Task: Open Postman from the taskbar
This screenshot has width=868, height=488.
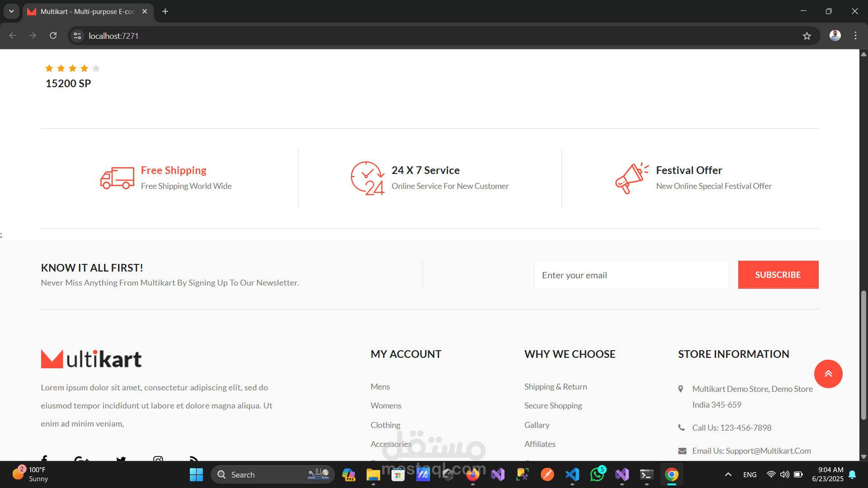Action: [x=547, y=474]
